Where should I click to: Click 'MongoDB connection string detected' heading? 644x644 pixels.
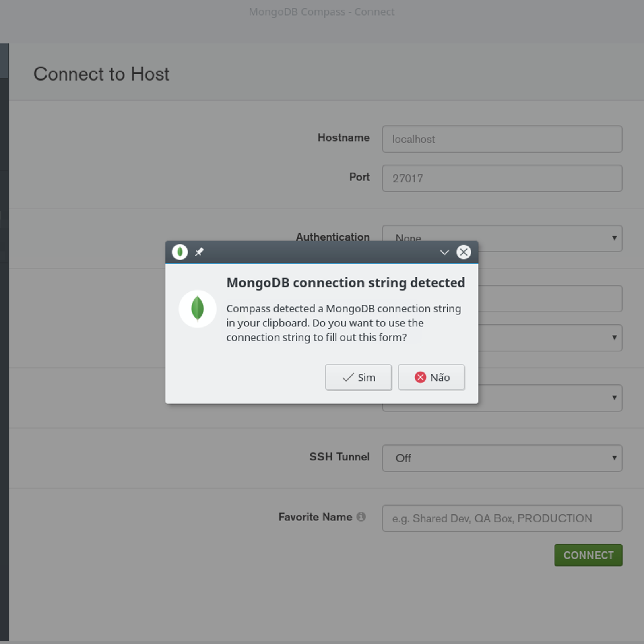click(x=346, y=283)
